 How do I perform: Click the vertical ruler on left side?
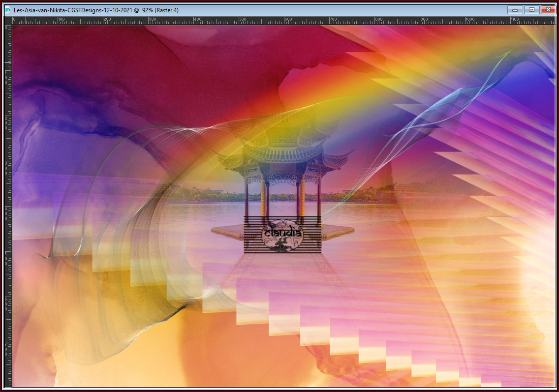click(x=8, y=206)
